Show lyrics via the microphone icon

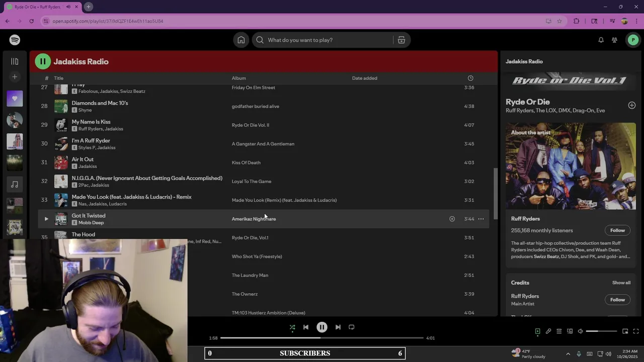(548, 331)
